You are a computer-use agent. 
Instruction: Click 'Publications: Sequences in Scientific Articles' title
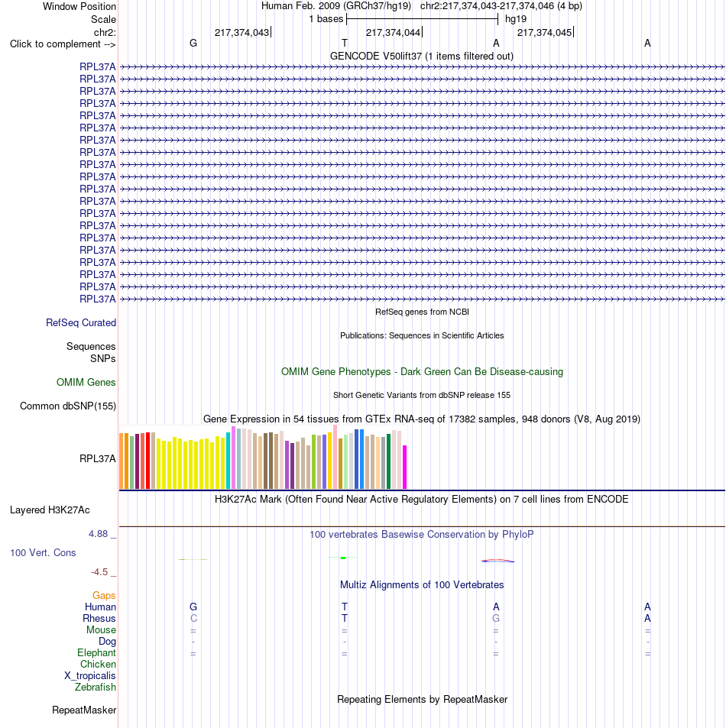[422, 335]
